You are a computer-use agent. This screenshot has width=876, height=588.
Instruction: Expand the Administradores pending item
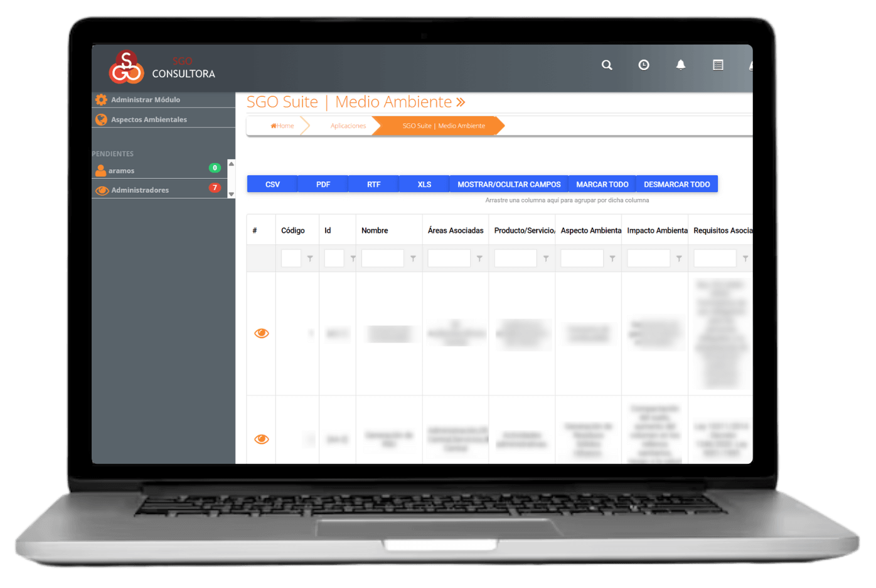click(140, 190)
